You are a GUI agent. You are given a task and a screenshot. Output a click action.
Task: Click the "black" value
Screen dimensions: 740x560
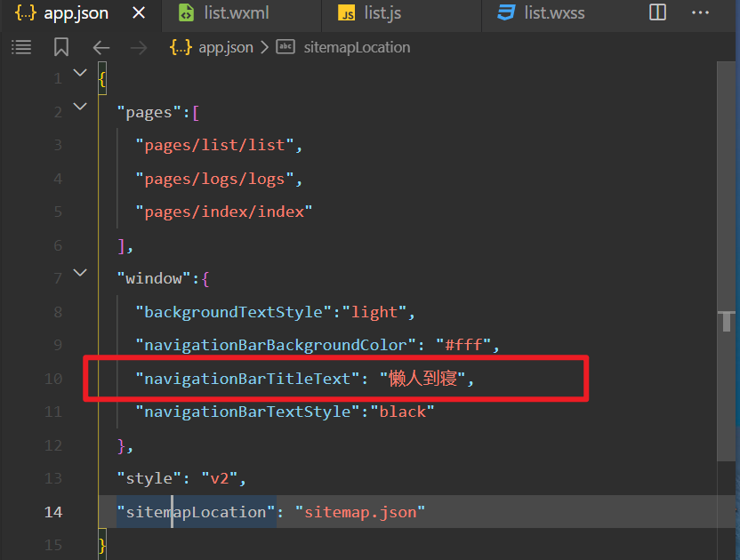403,412
